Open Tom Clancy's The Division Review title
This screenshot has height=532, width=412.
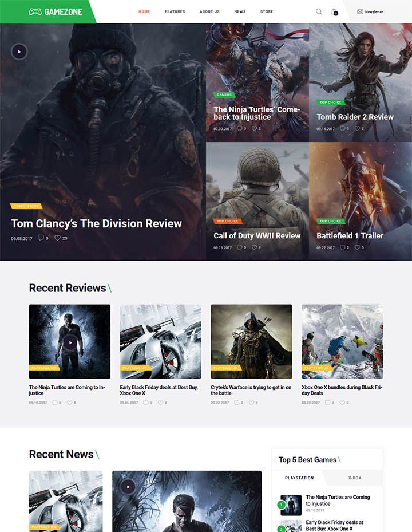click(x=96, y=224)
